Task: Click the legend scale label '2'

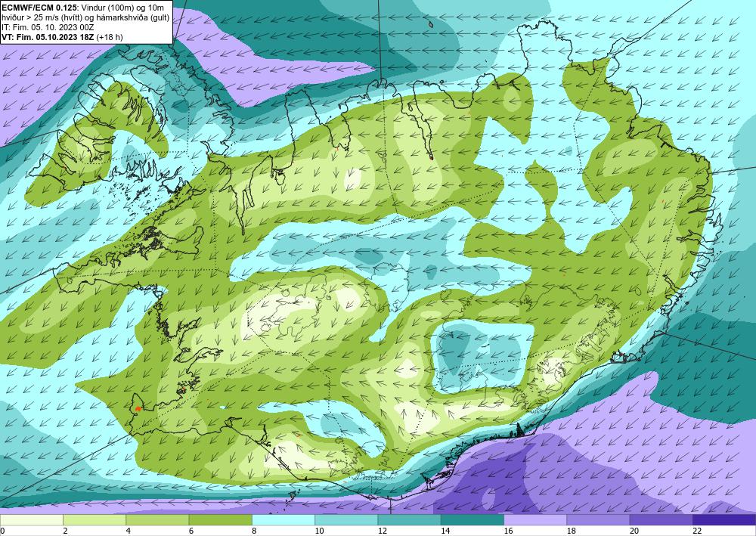Action: coord(65,531)
